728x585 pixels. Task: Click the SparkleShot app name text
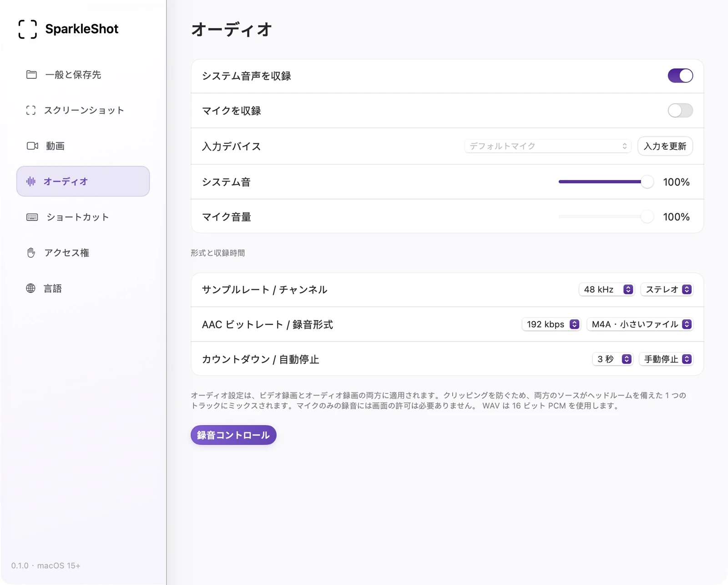point(82,29)
